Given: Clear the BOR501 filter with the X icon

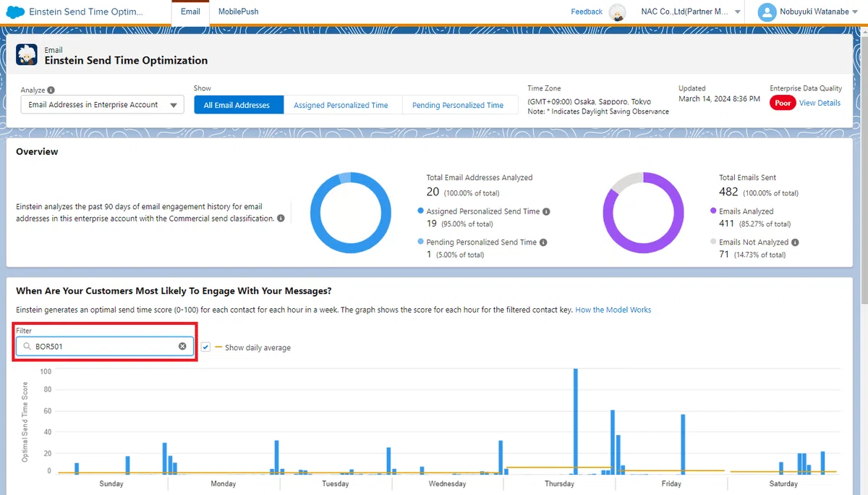Looking at the screenshot, I should click(x=182, y=347).
